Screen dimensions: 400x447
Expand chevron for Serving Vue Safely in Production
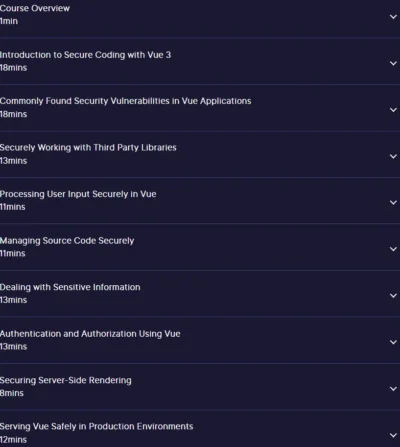pos(393,435)
